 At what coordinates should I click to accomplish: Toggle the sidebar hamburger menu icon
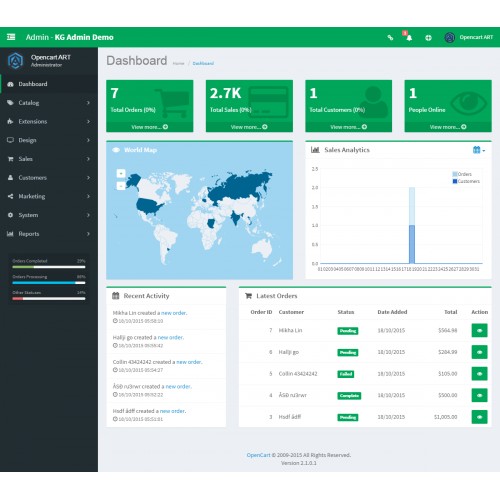point(11,37)
